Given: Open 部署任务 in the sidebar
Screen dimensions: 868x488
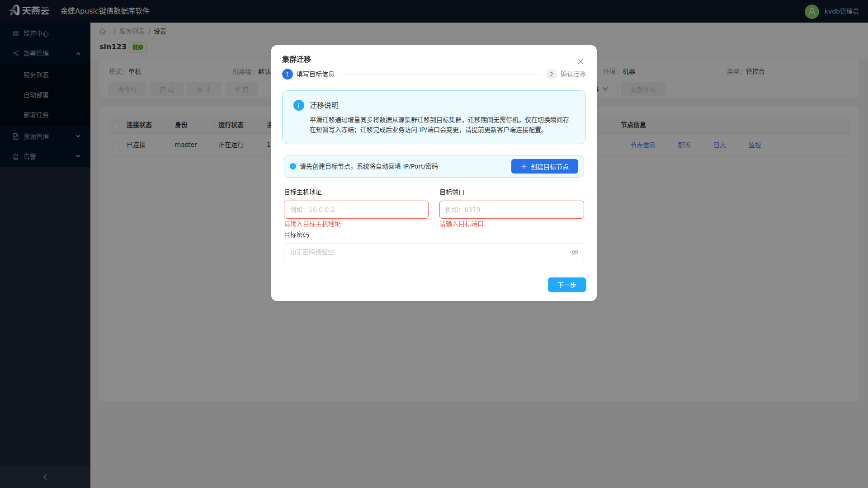Looking at the screenshot, I should (36, 115).
